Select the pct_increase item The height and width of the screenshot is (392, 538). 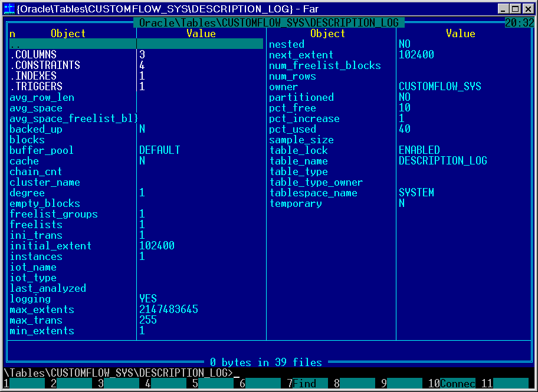coord(304,118)
